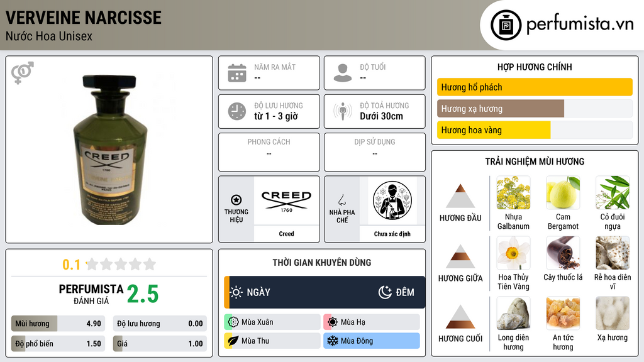Toggle the Mùa Đông season chip
The width and height of the screenshot is (644, 362).
(x=372, y=341)
